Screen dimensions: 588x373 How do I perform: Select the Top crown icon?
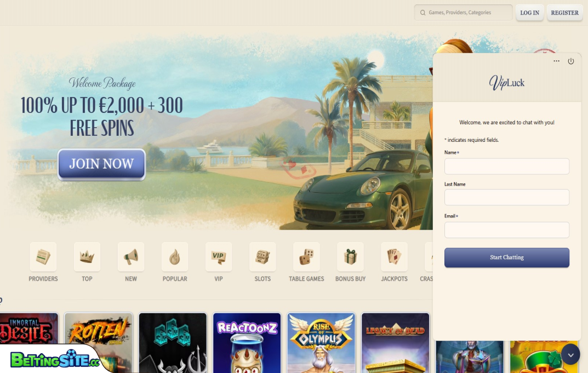(x=87, y=257)
